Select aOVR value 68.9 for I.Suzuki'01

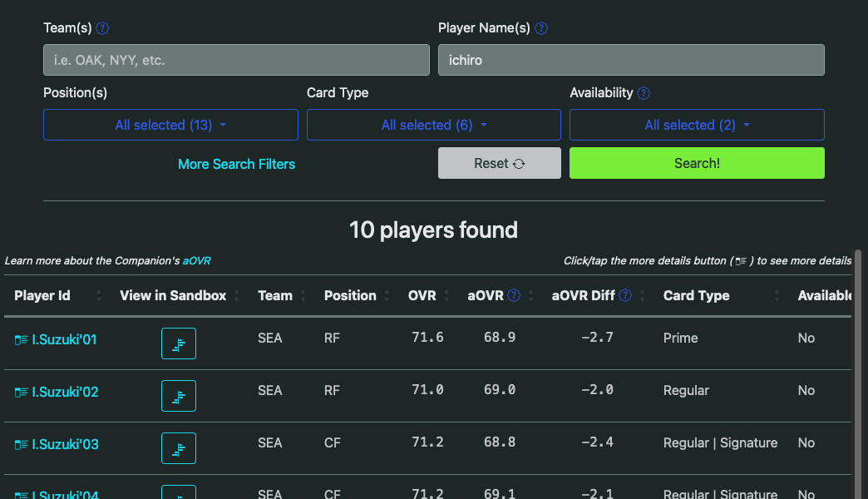pyautogui.click(x=500, y=338)
